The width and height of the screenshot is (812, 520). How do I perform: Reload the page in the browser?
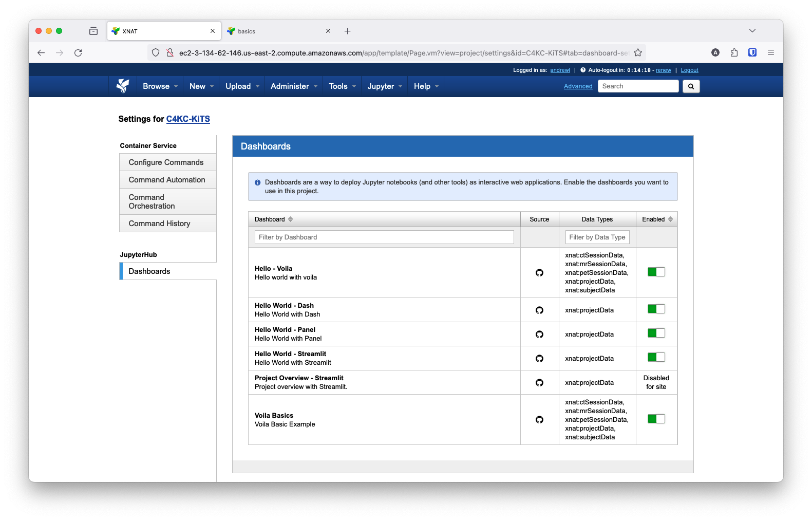[x=78, y=53]
